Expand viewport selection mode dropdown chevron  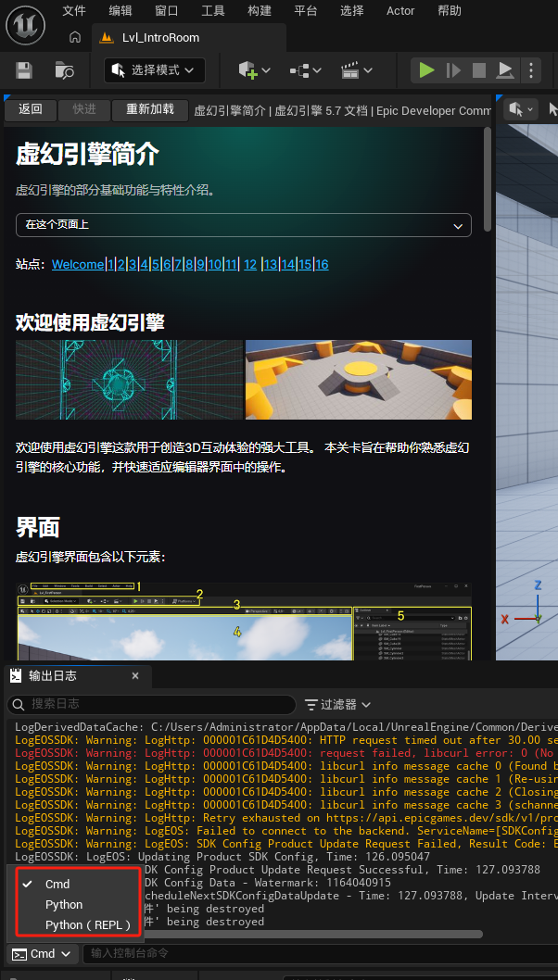click(530, 110)
